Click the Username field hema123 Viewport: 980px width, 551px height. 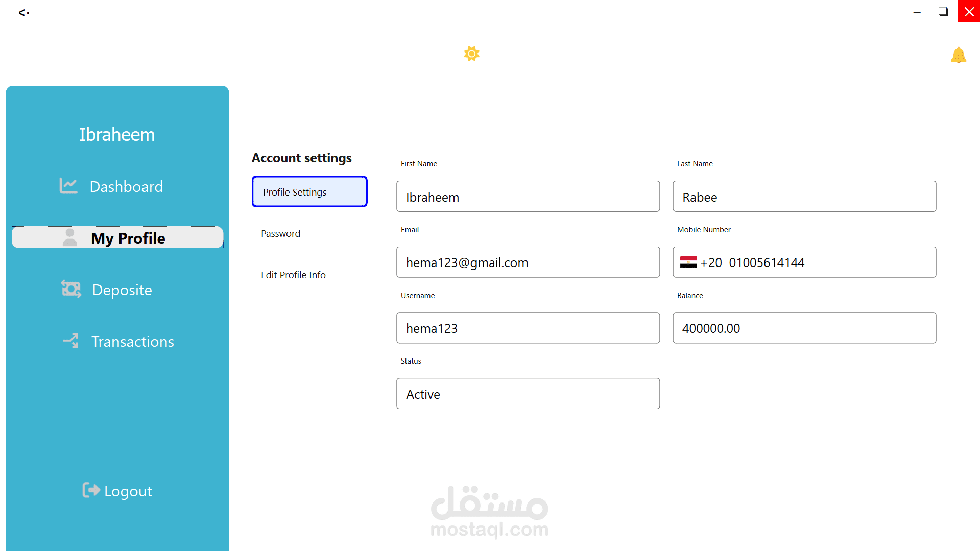point(528,328)
